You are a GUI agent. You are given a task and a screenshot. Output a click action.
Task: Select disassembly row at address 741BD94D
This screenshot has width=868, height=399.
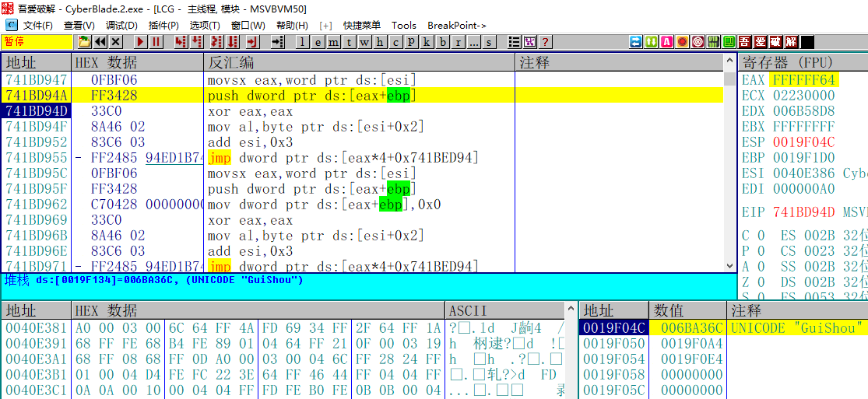[363, 111]
